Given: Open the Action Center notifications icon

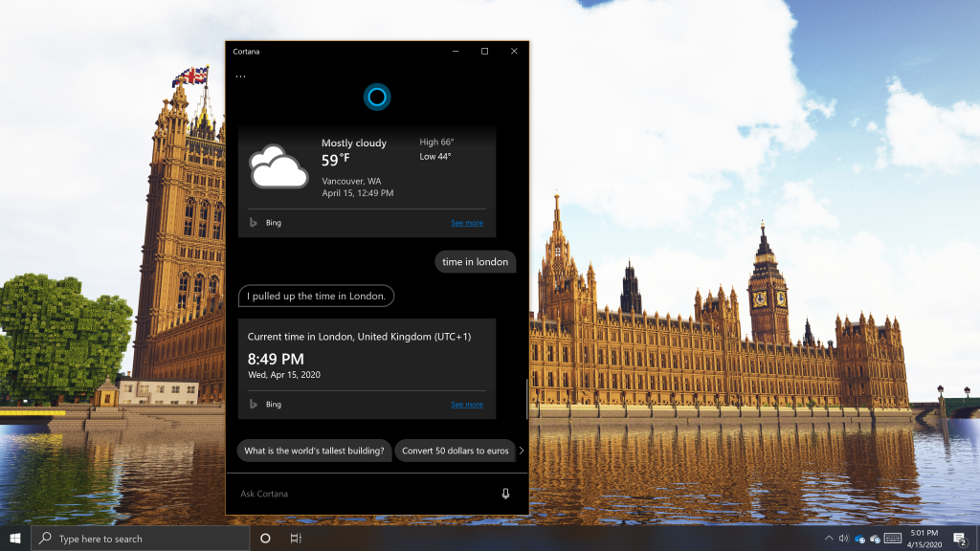Looking at the screenshot, I should click(x=960, y=539).
